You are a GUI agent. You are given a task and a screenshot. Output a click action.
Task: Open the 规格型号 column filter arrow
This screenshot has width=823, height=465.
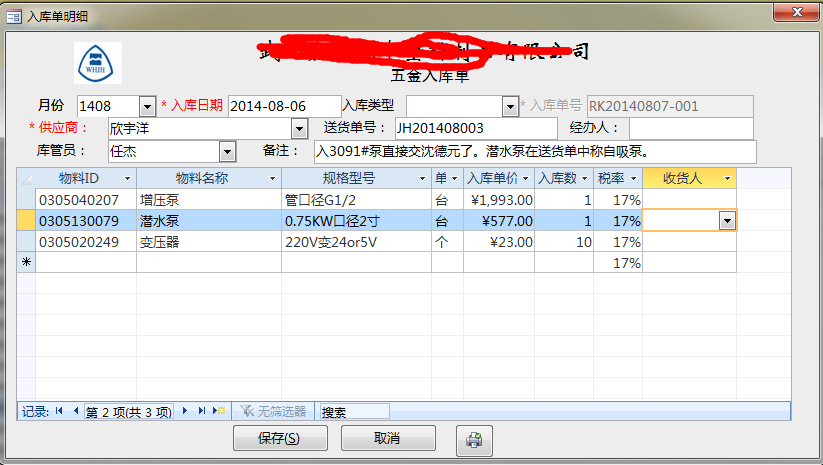coord(423,178)
